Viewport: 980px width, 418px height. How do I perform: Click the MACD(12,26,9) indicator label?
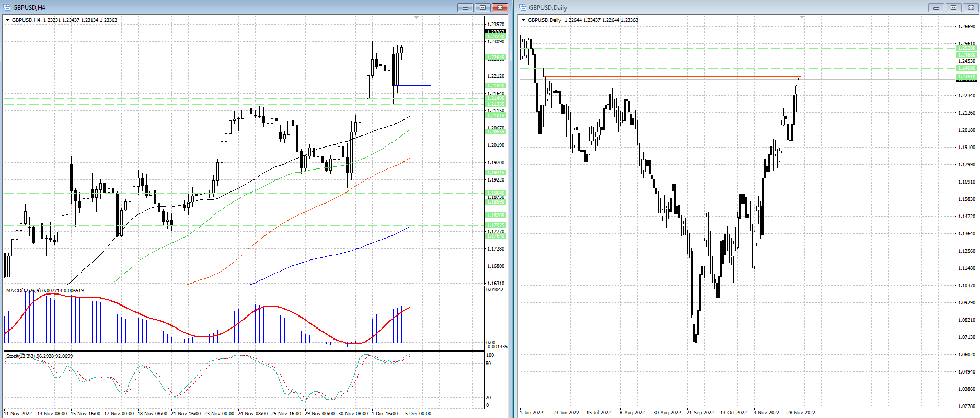24,291
